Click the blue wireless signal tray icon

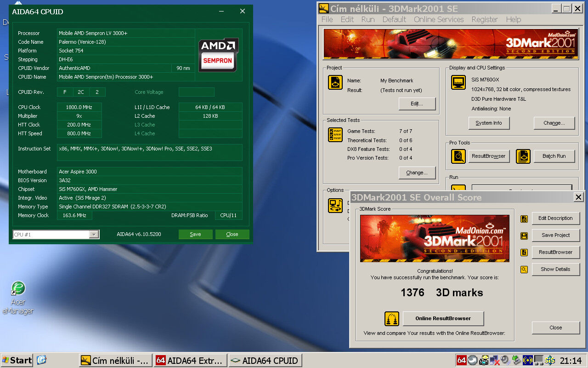pyautogui.click(x=527, y=360)
